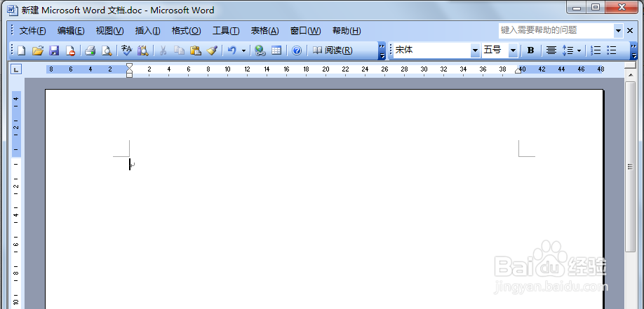This screenshot has width=644, height=309.
Task: Open the help question history dropdown
Action: coord(618,30)
